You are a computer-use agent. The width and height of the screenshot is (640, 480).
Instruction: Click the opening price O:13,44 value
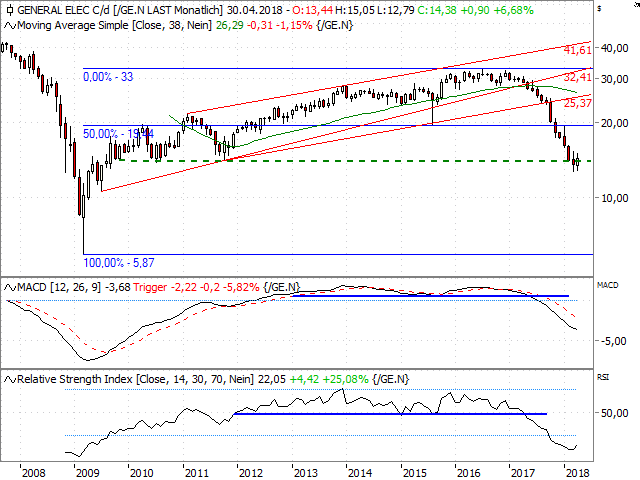tap(312, 10)
